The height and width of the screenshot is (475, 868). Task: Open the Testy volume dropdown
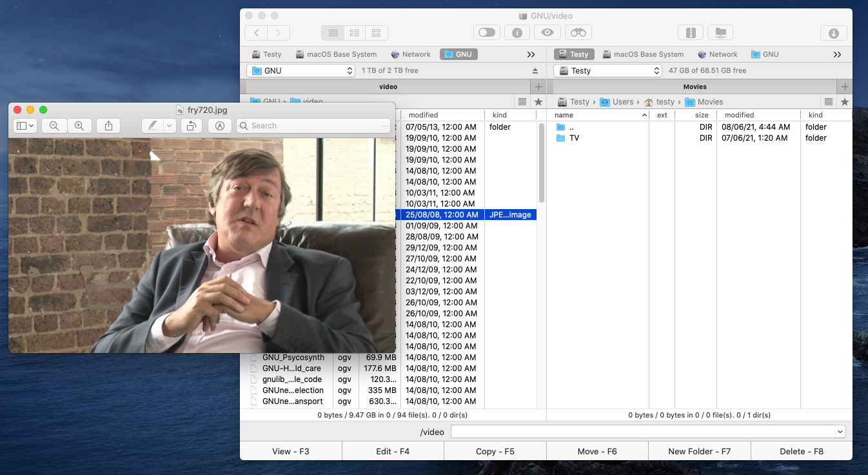[608, 70]
